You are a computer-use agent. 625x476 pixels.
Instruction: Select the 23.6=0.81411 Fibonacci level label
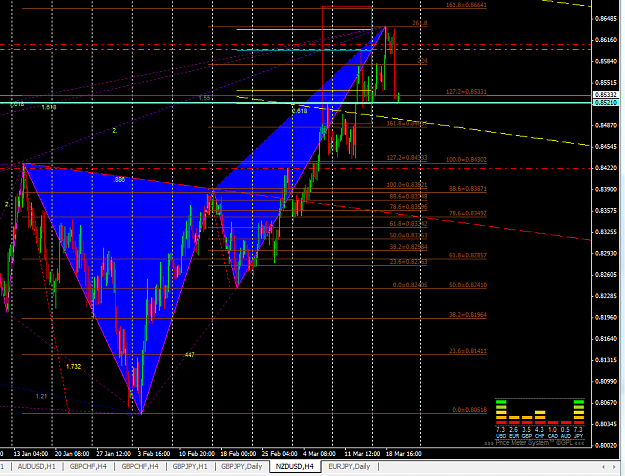click(468, 351)
